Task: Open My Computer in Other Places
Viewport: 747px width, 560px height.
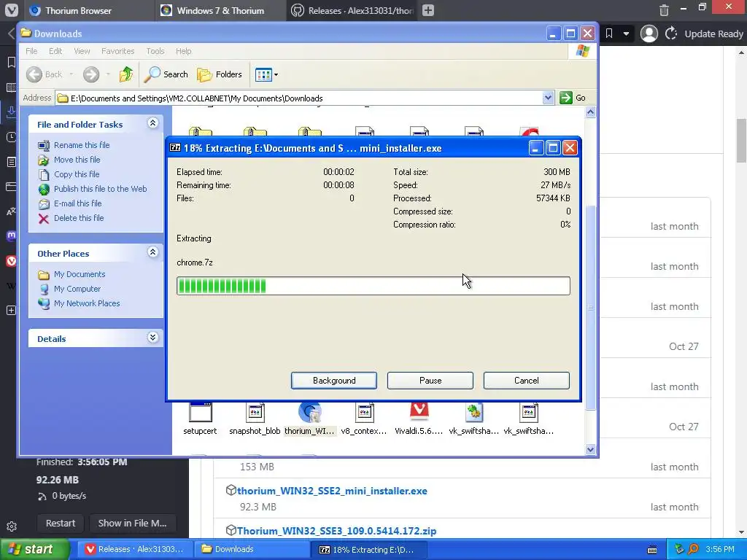Action: [x=77, y=289]
